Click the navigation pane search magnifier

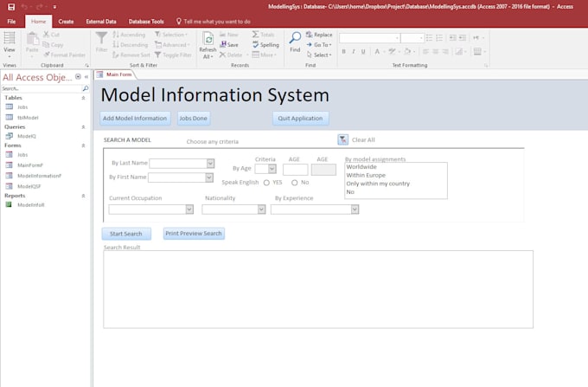point(86,88)
